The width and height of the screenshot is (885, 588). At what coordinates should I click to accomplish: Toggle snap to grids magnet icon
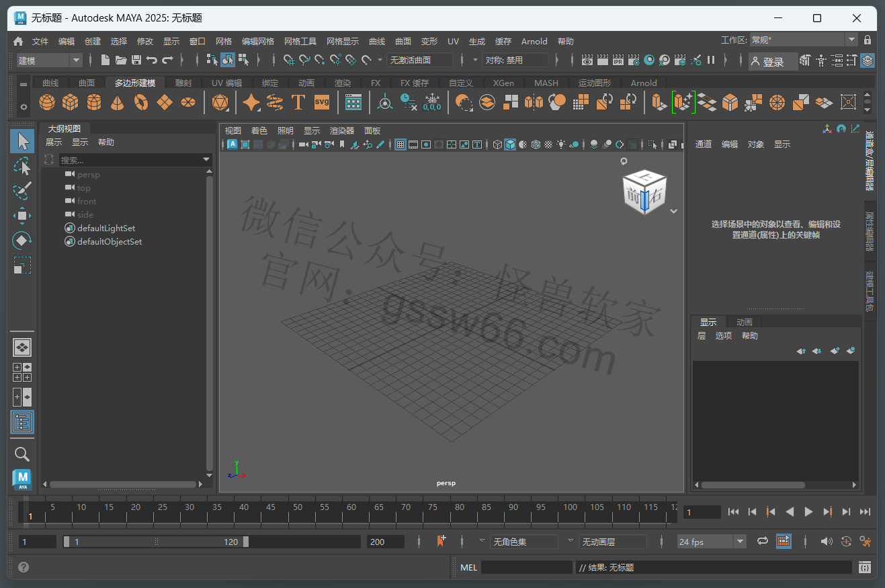pyautogui.click(x=289, y=60)
